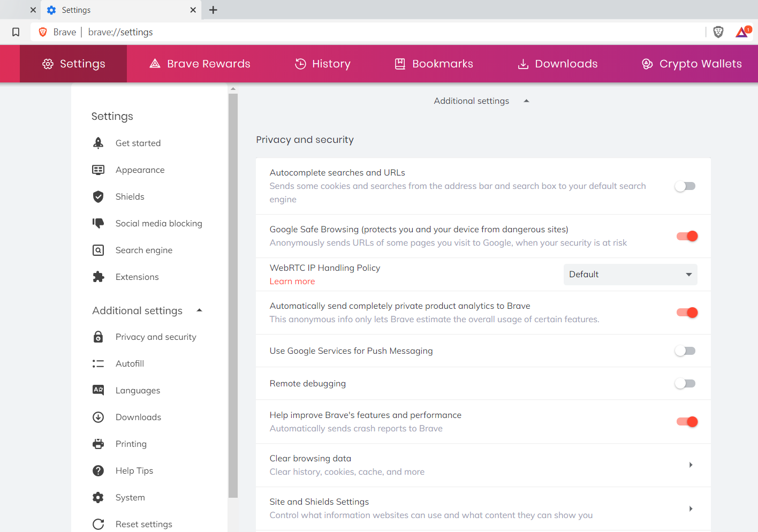This screenshot has width=758, height=532.
Task: Go to the Downloads top tab
Action: (x=557, y=64)
